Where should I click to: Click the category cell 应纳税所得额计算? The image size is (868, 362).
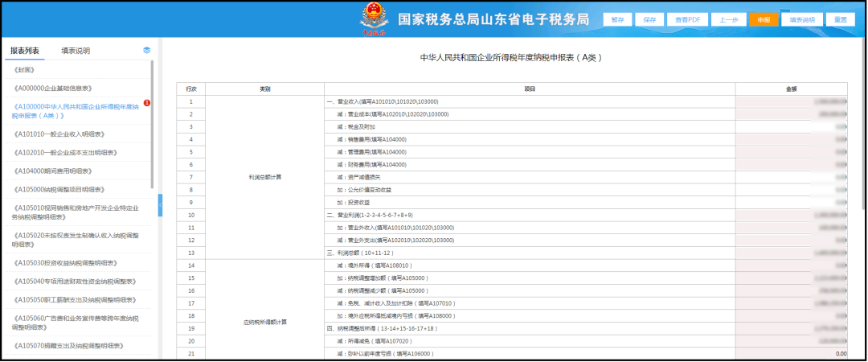coord(264,322)
